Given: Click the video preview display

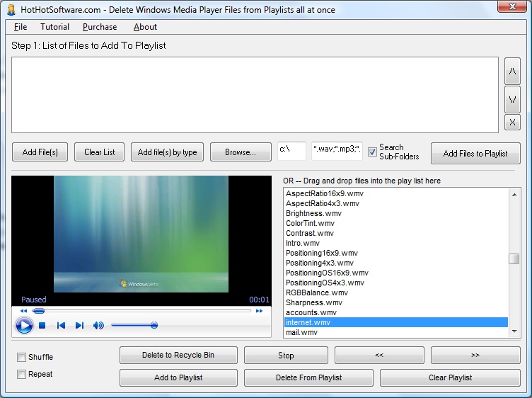Looking at the screenshot, I should pos(141,234).
